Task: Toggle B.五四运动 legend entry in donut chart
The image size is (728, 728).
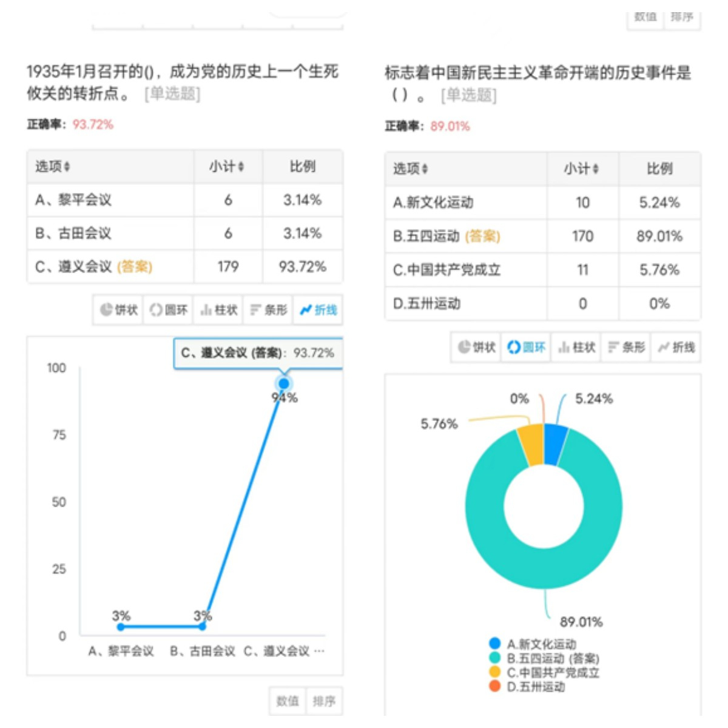Action: tap(544, 658)
